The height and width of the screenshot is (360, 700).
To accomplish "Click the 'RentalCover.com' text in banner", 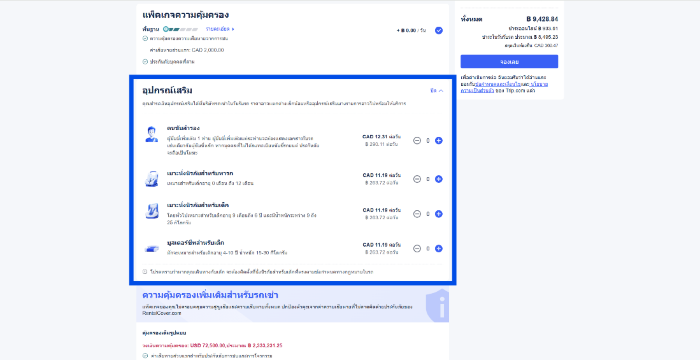I will (x=162, y=313).
